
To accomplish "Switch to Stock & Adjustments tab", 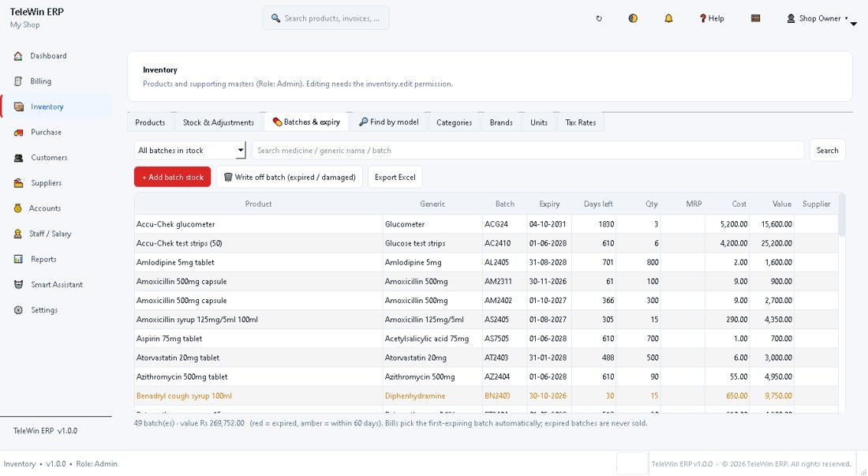I will point(218,122).
